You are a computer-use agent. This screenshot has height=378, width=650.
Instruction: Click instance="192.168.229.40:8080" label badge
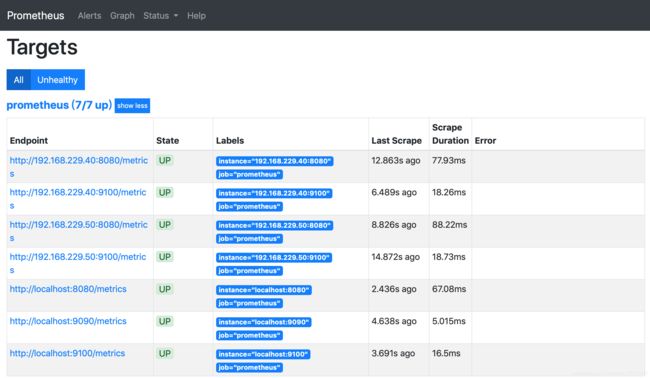[274, 161]
